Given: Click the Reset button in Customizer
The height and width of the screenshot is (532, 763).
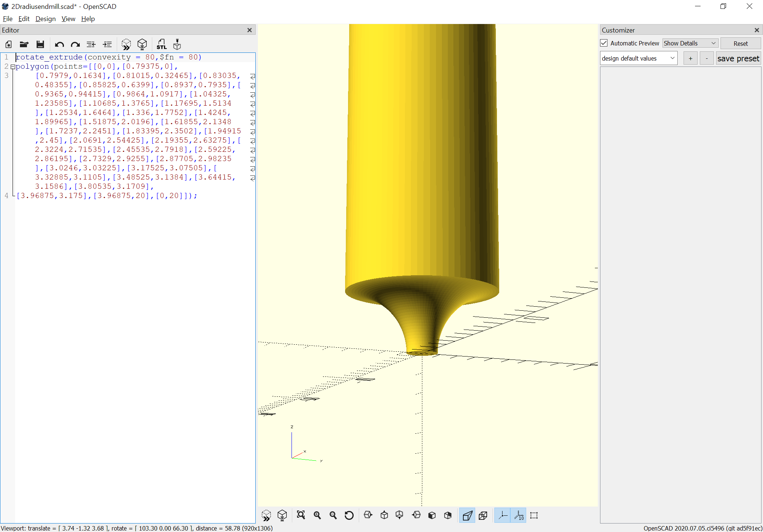Looking at the screenshot, I should 740,44.
